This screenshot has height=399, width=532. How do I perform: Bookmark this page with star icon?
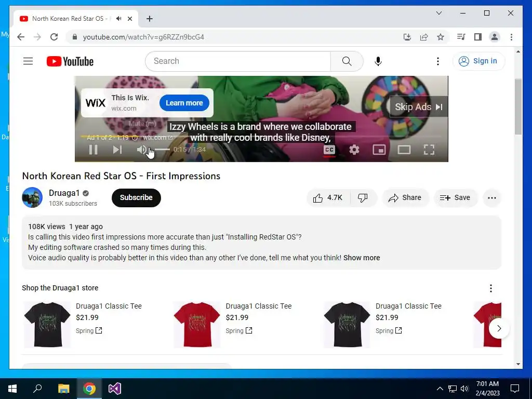coord(441,37)
